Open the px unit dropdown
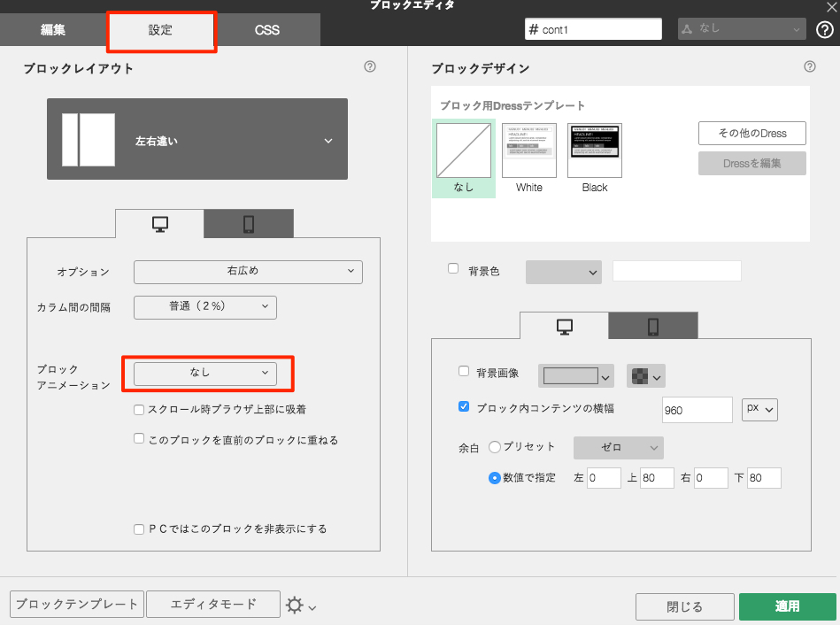This screenshot has width=840, height=625. tap(759, 410)
